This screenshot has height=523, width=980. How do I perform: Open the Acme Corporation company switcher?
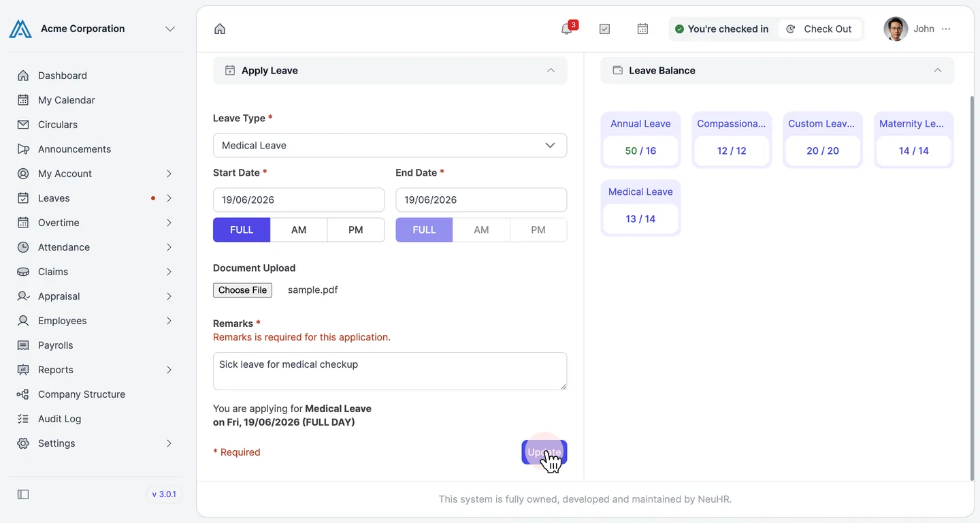(x=170, y=29)
